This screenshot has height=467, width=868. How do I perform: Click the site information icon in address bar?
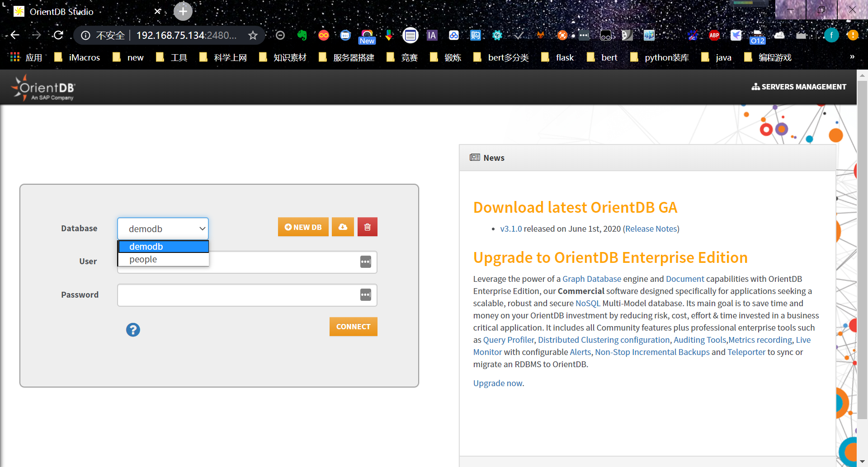click(85, 35)
